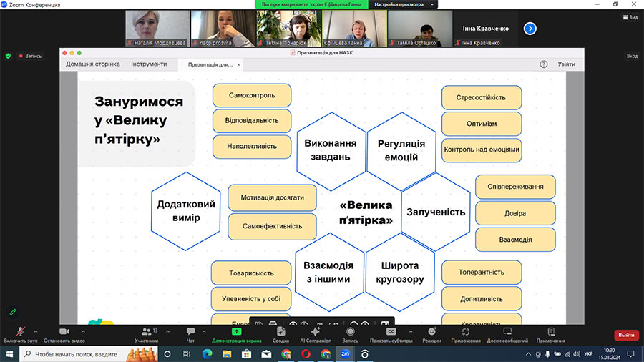Open clock showing 10:30
644x362 pixels.
click(610, 354)
